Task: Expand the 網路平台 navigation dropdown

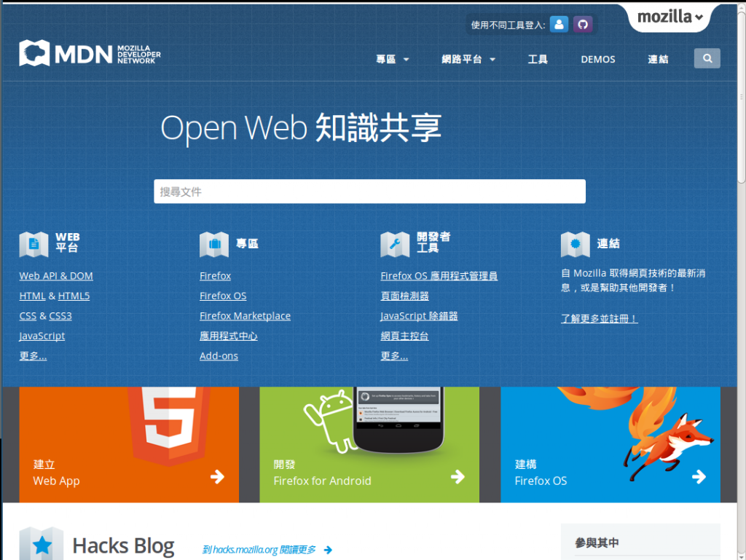Action: tap(468, 60)
